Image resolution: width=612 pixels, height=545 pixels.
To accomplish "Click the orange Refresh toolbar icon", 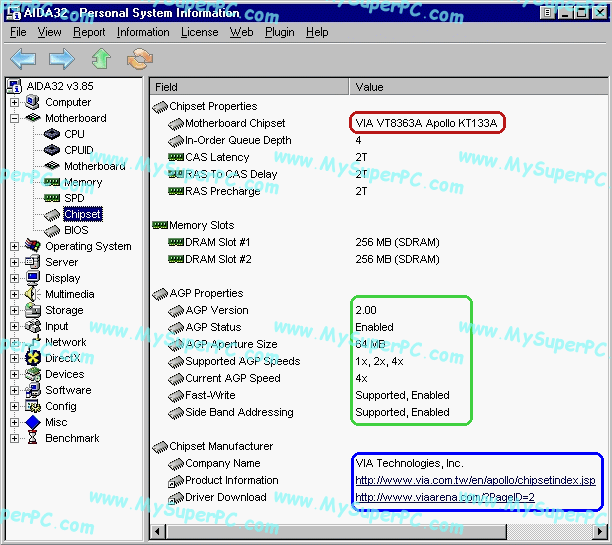I will coord(140,59).
